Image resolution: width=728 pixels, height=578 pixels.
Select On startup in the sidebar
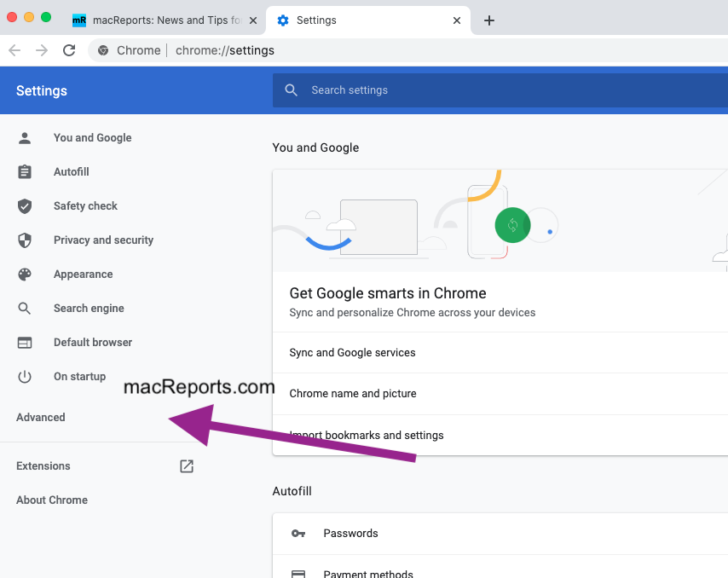point(80,377)
